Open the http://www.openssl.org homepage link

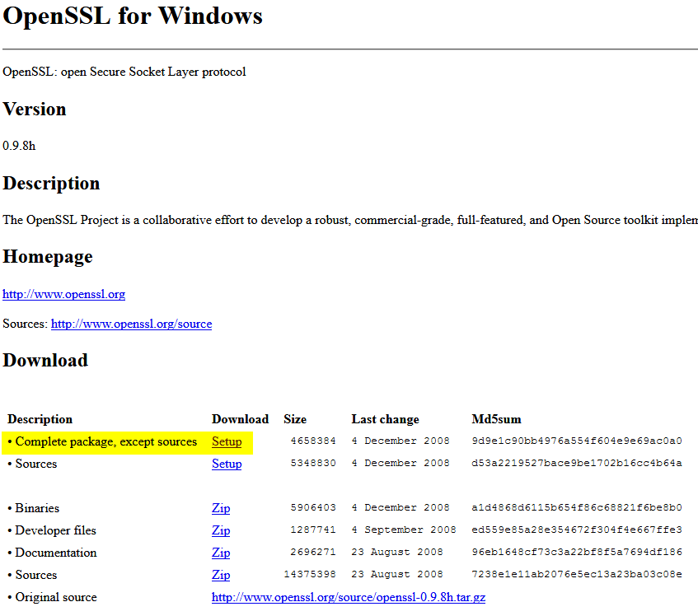63,294
